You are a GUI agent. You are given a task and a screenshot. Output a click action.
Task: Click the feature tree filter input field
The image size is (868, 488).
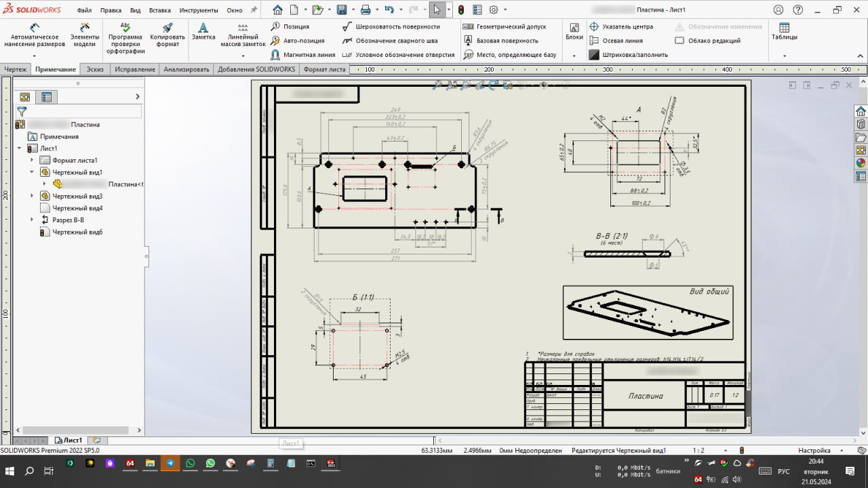tap(85, 111)
